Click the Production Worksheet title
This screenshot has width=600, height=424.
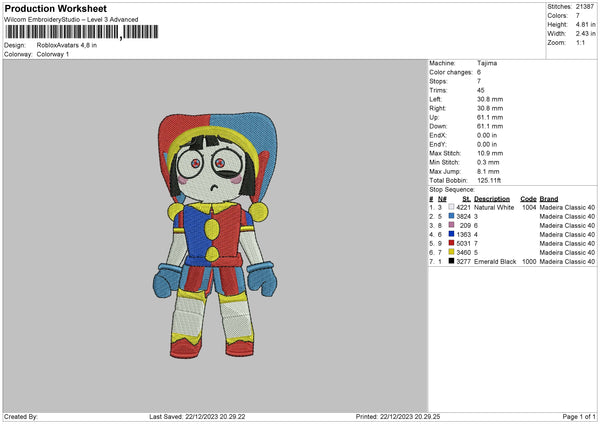(55, 8)
